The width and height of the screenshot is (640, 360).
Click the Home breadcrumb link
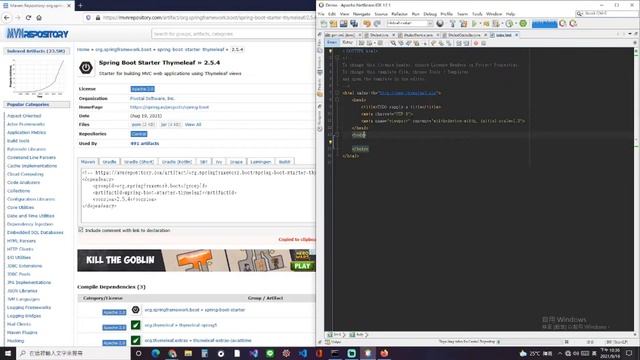[83, 49]
